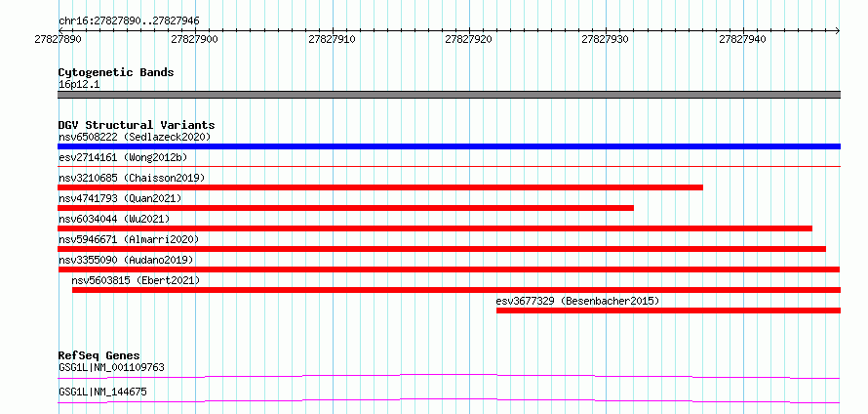The image size is (868, 414).
Task: Open nsv3355090 (Audano2019) label
Action: pos(126,260)
